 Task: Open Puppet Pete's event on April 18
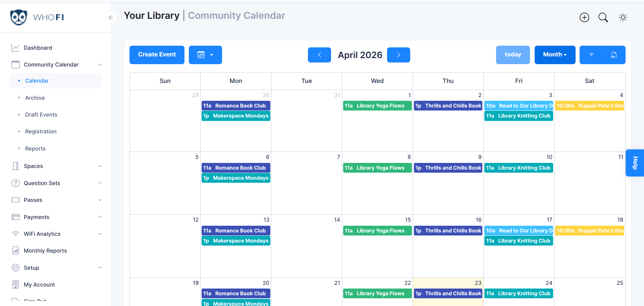click(x=590, y=231)
